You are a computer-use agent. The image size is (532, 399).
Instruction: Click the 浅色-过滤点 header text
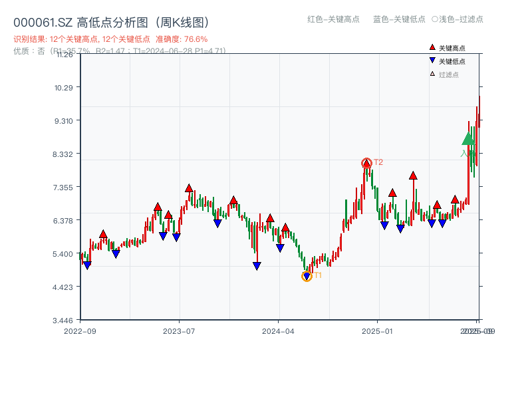[461, 19]
